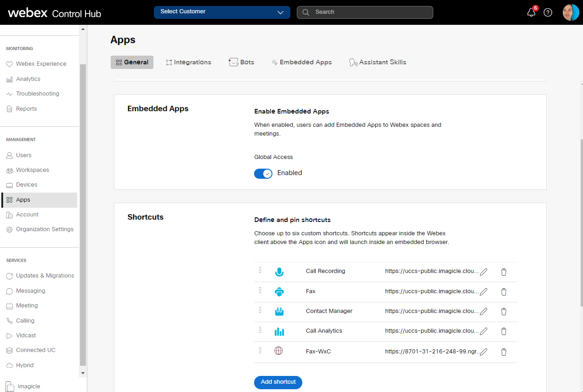Switch to the Integrations tab

click(x=188, y=62)
